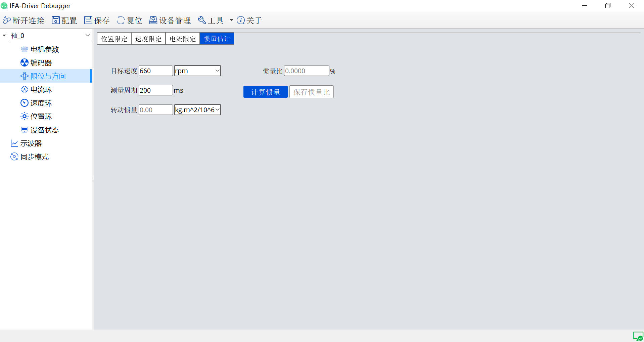The width and height of the screenshot is (644, 342).
Task: Click the disconnect (断开连接) toolbar icon
Action: point(7,20)
